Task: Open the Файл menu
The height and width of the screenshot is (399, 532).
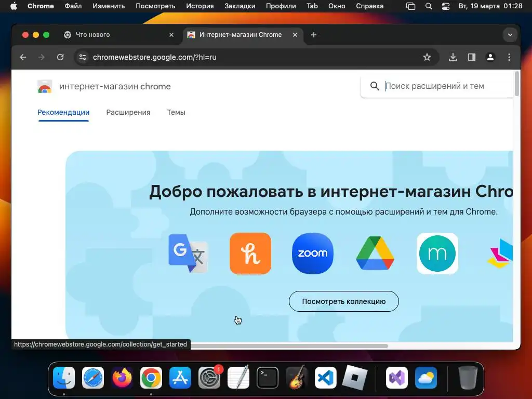Action: point(73,6)
